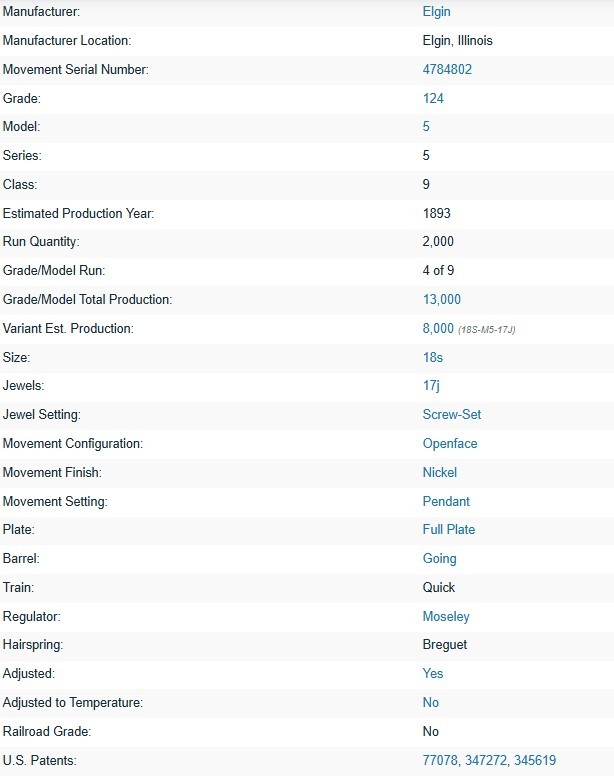Open total production 13,000 link
The width and height of the screenshot is (614, 776).
pyautogui.click(x=441, y=299)
